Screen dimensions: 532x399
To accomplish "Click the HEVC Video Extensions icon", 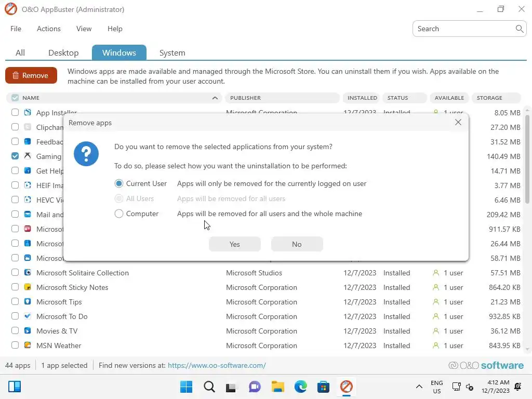I will (28, 200).
